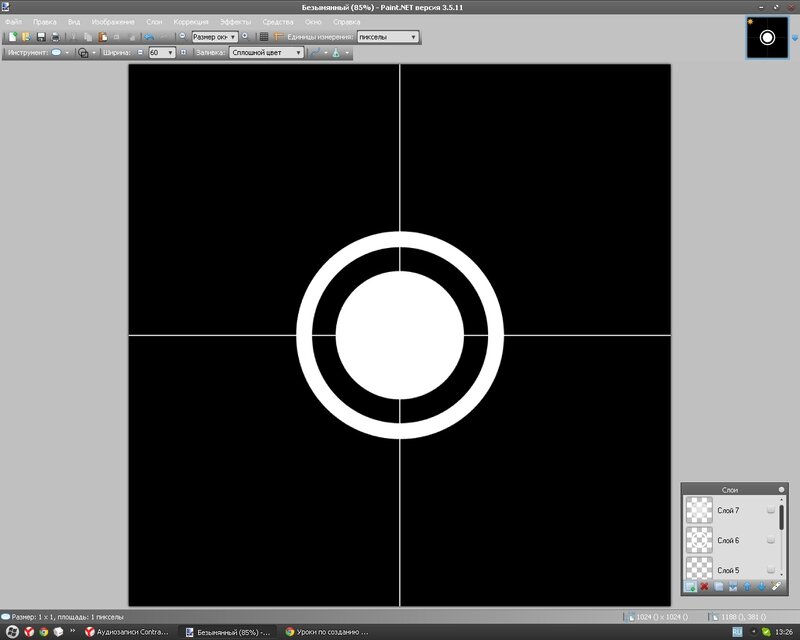Toggle visibility checkbox for Слой 7
The width and height of the screenshot is (800, 640).
[x=770, y=511]
